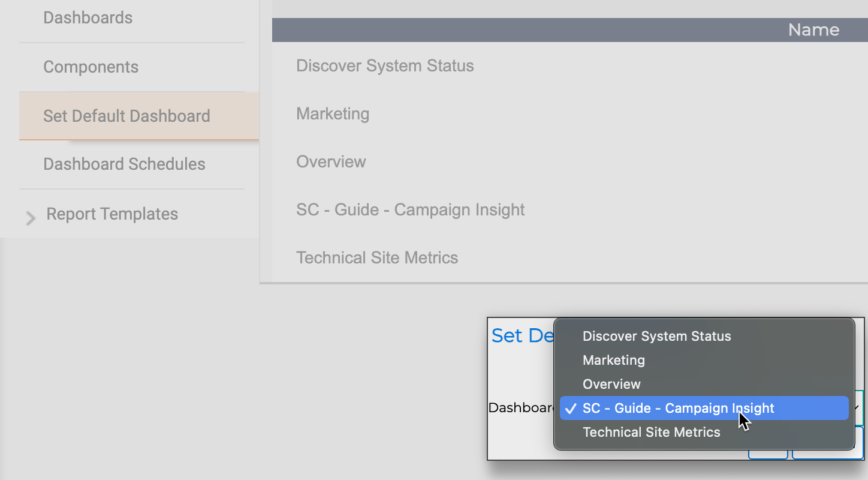This screenshot has height=480, width=868.
Task: Open the Marketing row in the table
Action: (x=333, y=114)
